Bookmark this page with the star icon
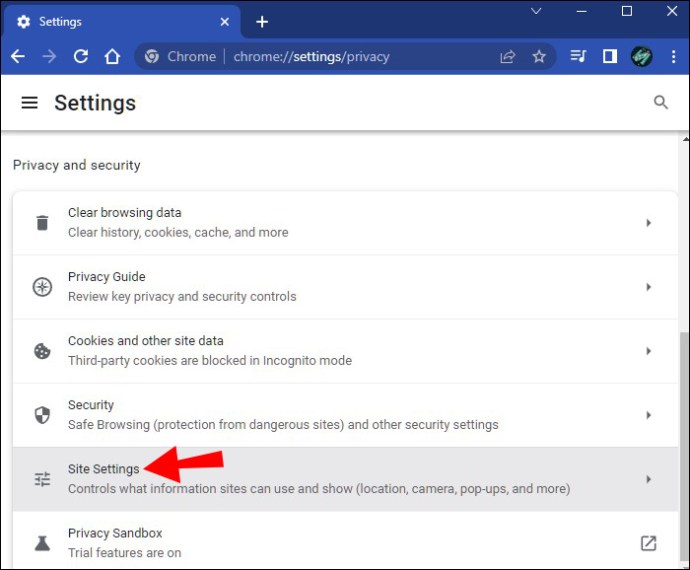Viewport: 690px width, 570px height. (539, 56)
